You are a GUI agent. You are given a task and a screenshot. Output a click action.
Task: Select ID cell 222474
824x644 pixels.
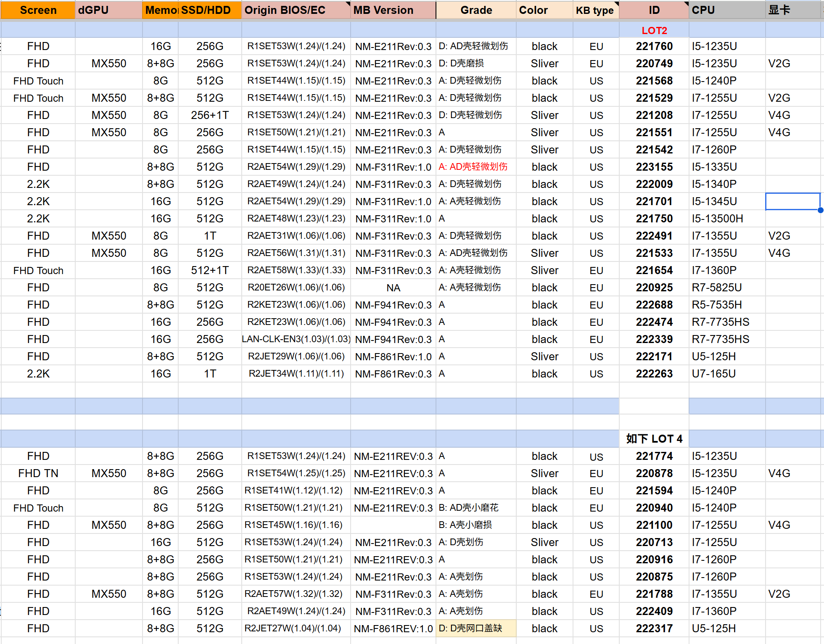click(654, 322)
